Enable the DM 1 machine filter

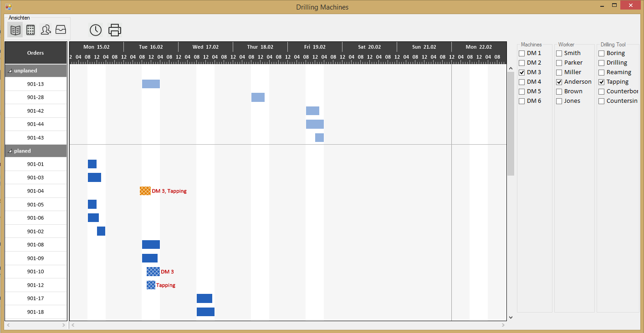tap(521, 53)
